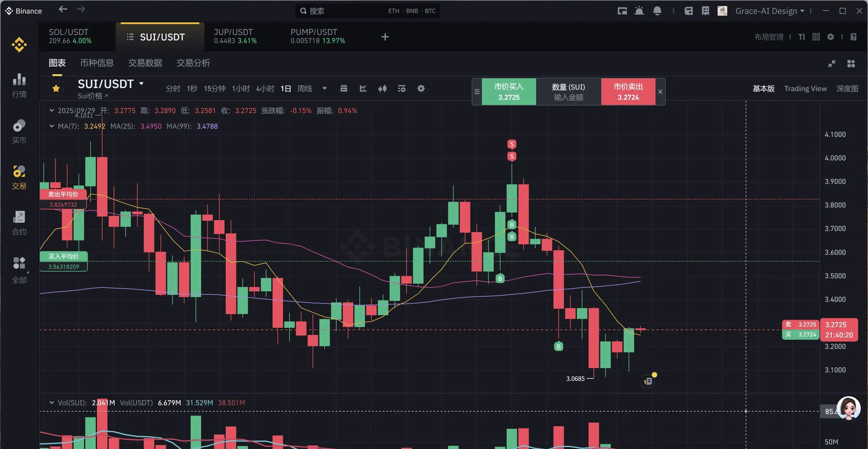The height and width of the screenshot is (449, 868).
Task: Select the 图表 chart tab
Action: (x=57, y=63)
